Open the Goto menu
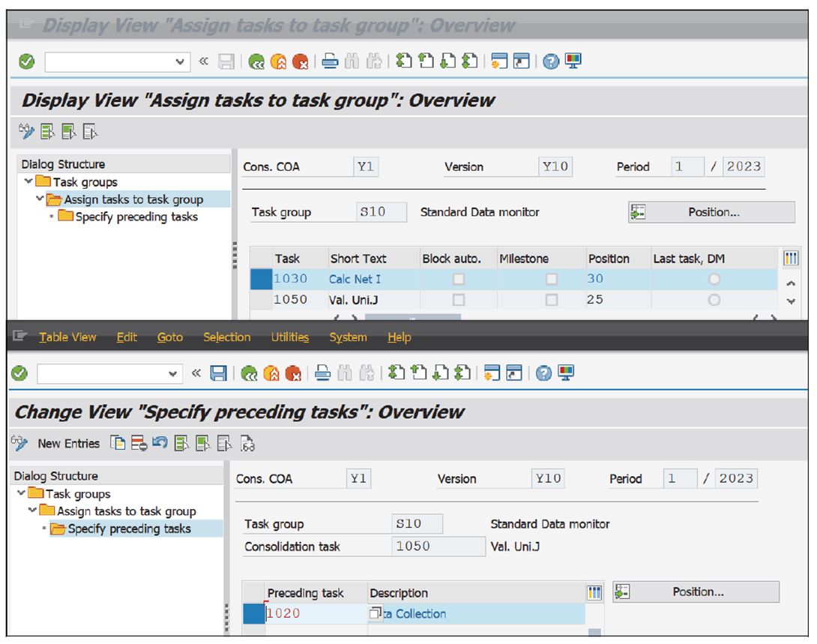 click(x=169, y=337)
